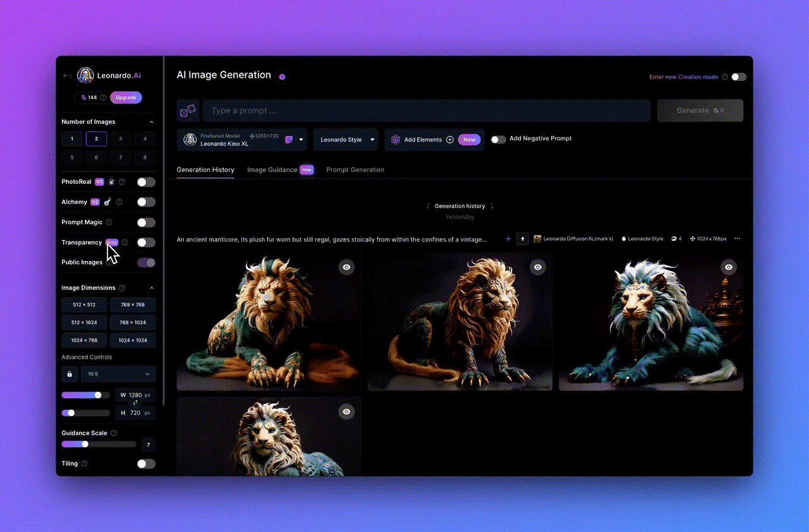Click the Tiling help question mark icon

(85, 464)
